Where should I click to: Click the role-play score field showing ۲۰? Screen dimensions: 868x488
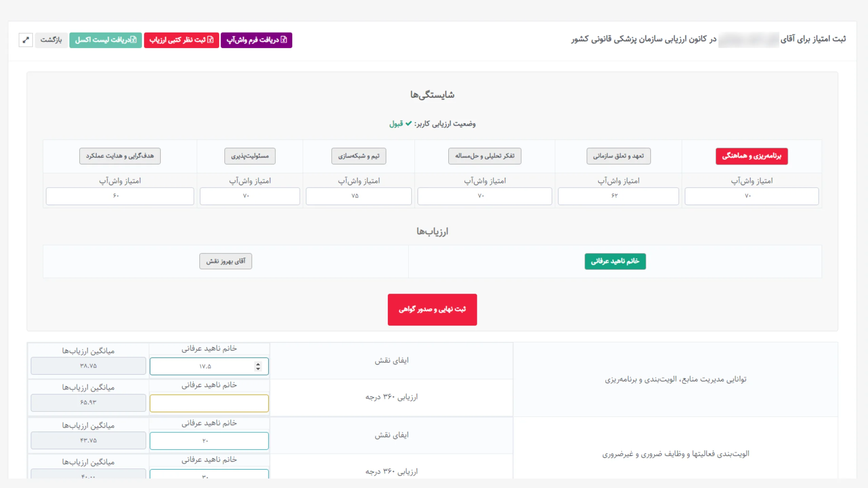[209, 441]
